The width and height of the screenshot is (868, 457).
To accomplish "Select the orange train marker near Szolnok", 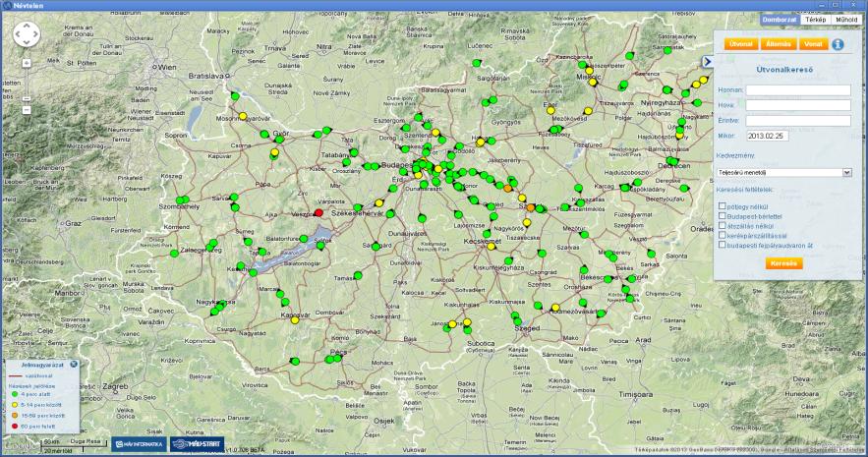I will click(x=530, y=207).
